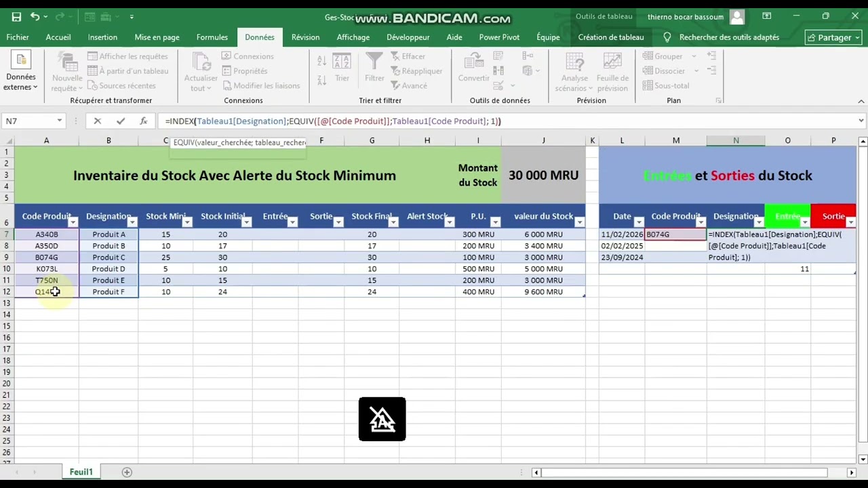Open the Date column filter dropdown
The image size is (868, 488).
tap(639, 222)
